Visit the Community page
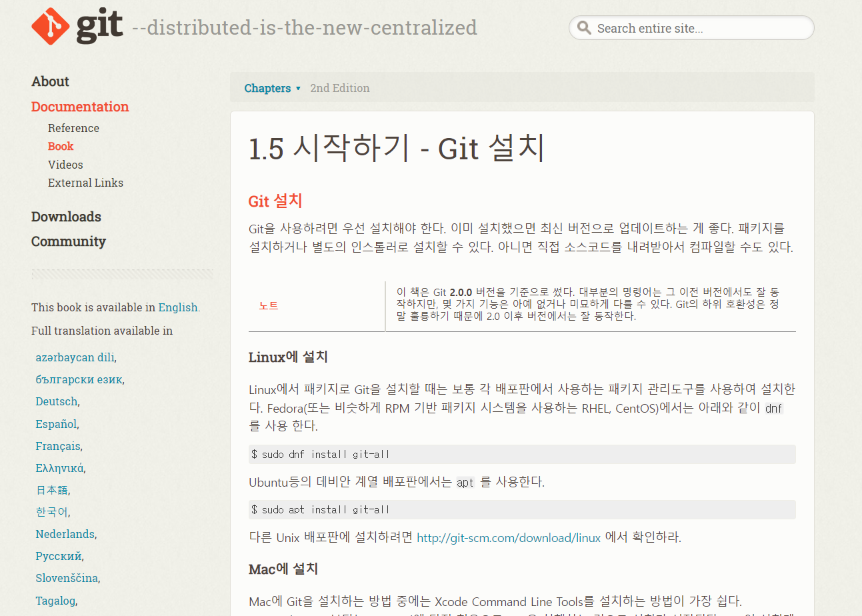Viewport: 862px width, 616px height. [69, 241]
